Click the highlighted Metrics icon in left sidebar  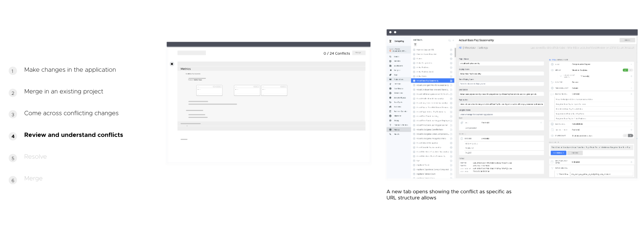(x=390, y=130)
